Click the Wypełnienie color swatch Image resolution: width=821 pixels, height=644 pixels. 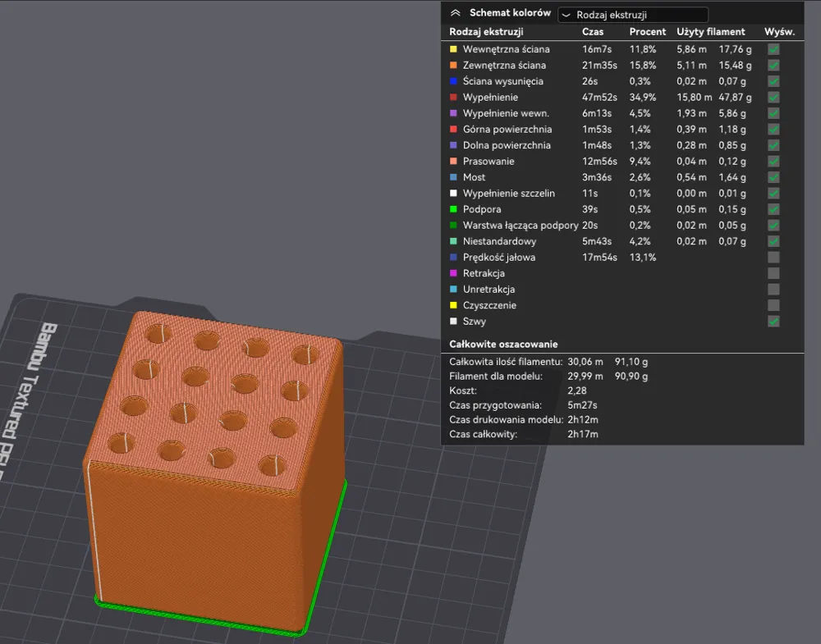453,98
